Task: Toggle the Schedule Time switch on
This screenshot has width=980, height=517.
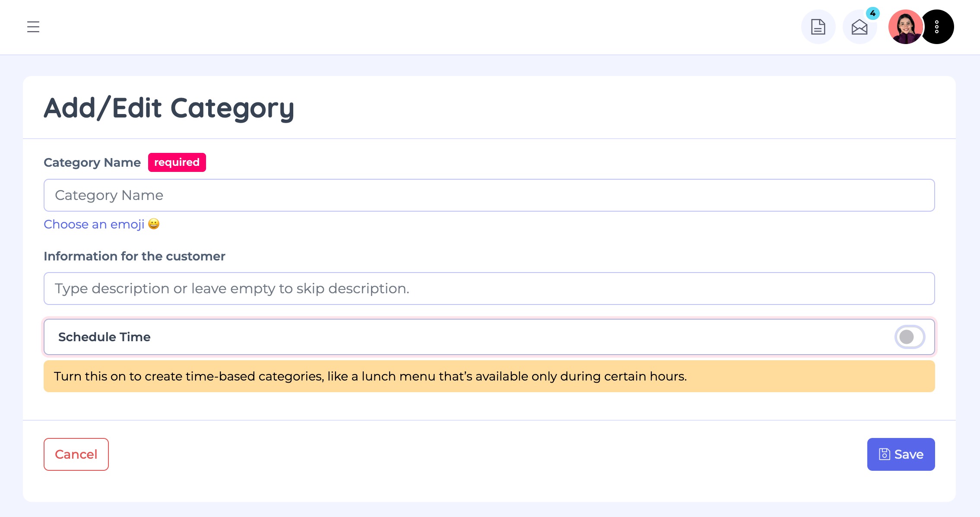Action: (910, 337)
